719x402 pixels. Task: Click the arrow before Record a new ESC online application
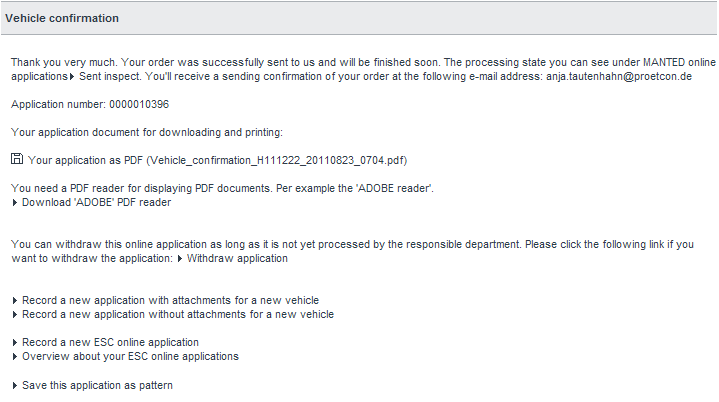15,343
